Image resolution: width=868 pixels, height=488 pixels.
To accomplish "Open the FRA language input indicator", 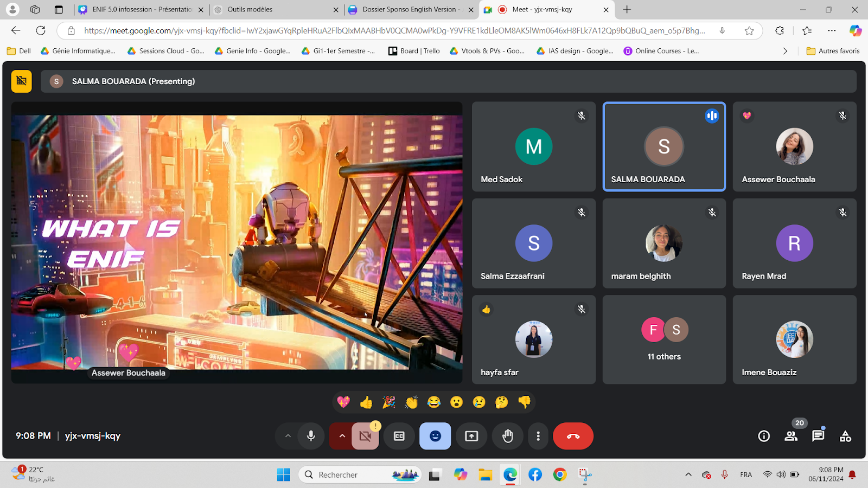I will 746,474.
